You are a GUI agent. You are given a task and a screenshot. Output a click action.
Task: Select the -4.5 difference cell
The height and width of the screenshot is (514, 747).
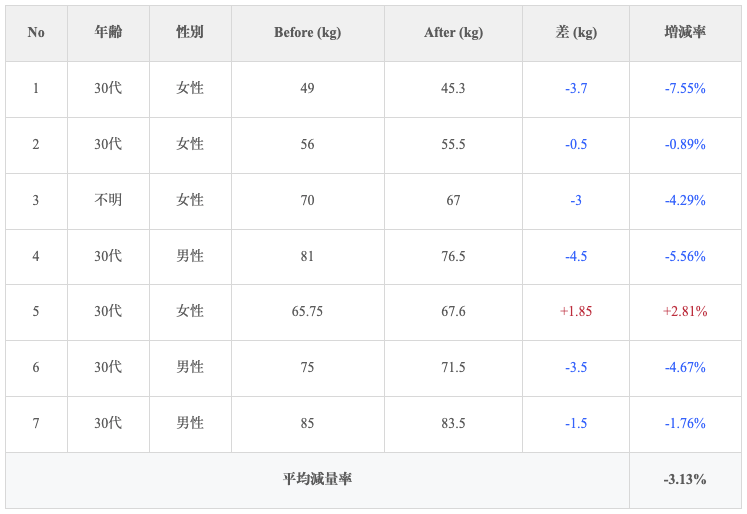[x=576, y=257]
